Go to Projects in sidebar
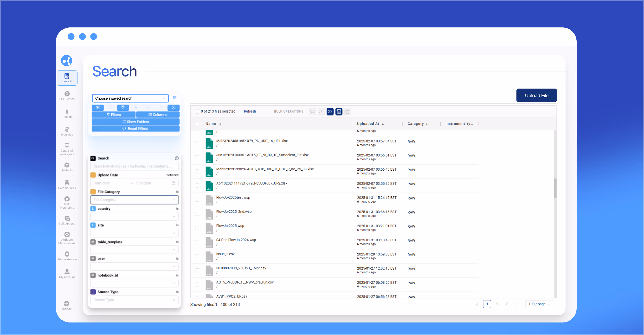The image size is (644, 335). [67, 114]
